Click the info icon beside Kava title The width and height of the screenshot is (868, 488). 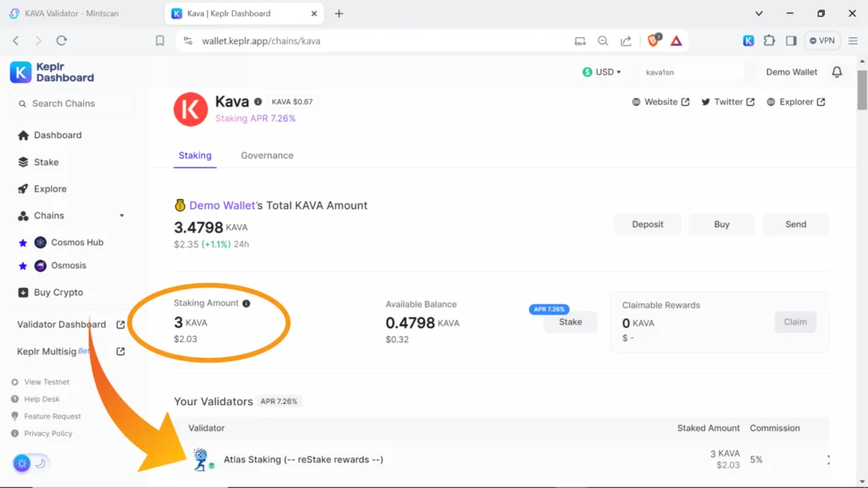click(x=258, y=102)
